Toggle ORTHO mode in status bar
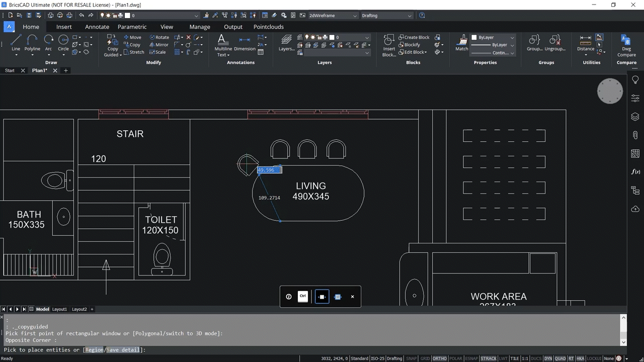 click(x=439, y=358)
